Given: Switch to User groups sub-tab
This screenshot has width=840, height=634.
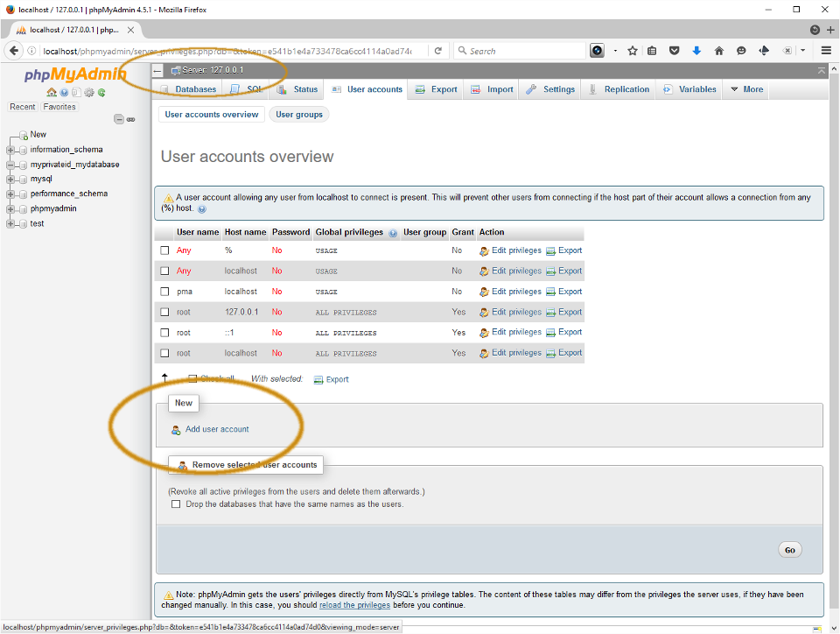Looking at the screenshot, I should [x=299, y=114].
